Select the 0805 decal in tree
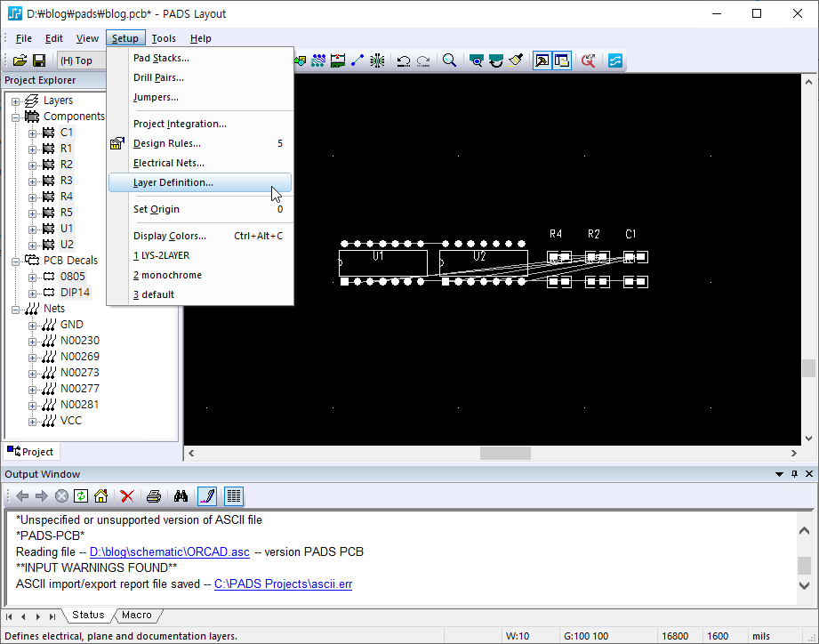The image size is (819, 644). [x=73, y=277]
